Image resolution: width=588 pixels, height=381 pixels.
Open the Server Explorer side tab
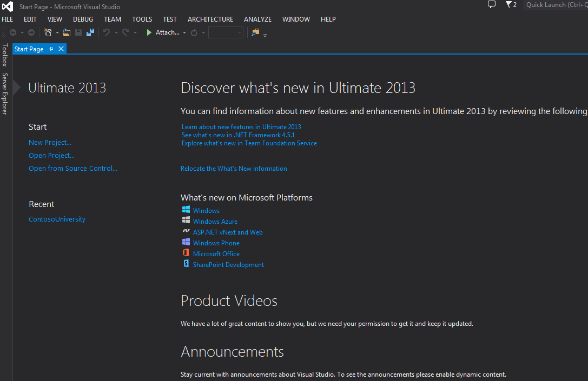pyautogui.click(x=5, y=93)
